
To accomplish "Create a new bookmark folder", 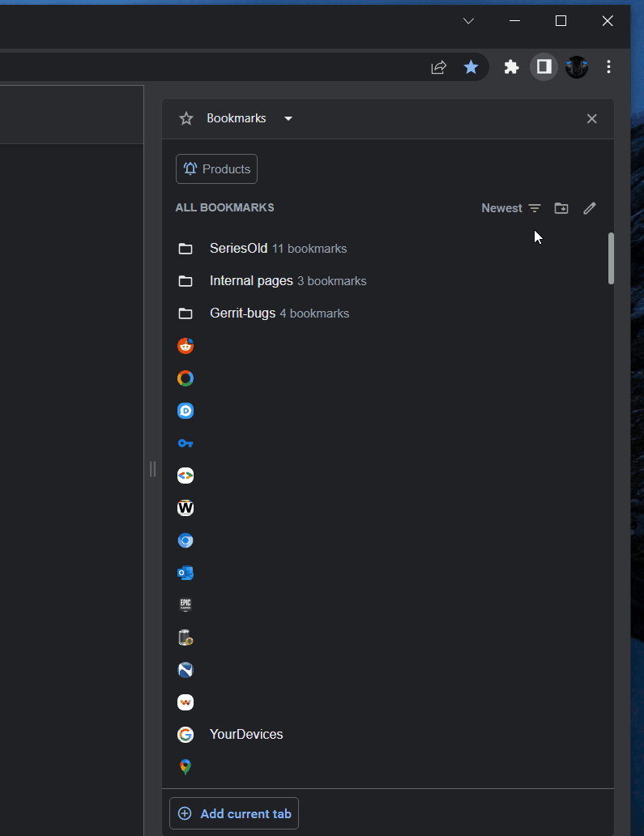I will pyautogui.click(x=561, y=208).
